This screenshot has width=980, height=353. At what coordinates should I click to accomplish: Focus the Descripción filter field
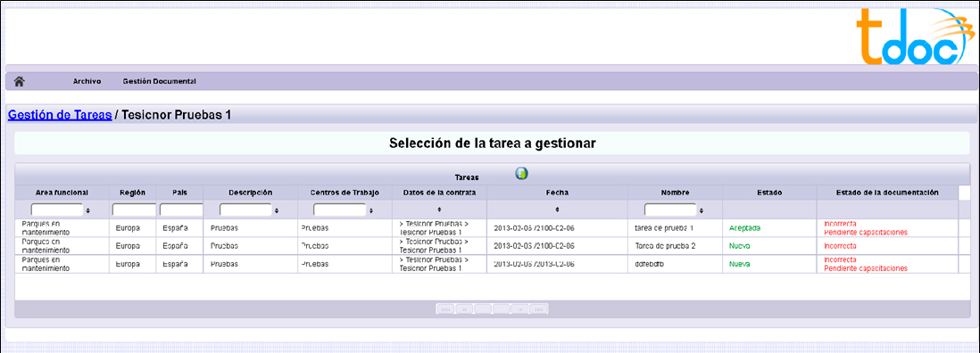pos(245,210)
